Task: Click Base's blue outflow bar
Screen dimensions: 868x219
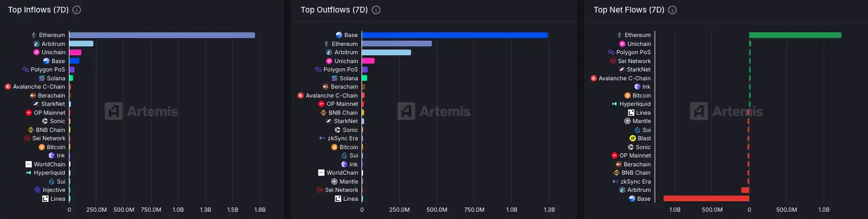Action: tap(454, 35)
